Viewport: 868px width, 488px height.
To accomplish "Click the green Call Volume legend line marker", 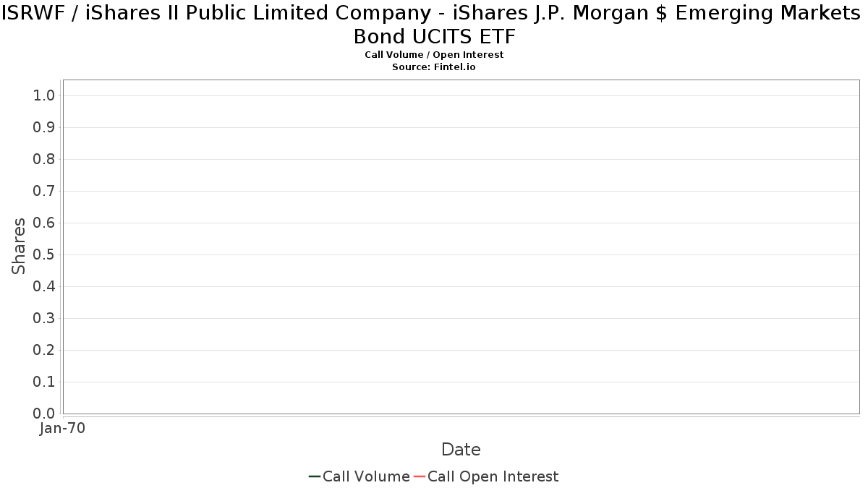I will point(315,476).
